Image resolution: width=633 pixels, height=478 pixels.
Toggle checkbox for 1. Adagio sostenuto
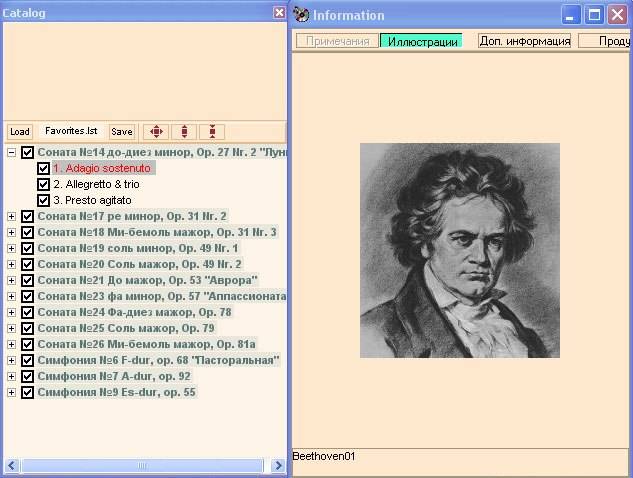43,168
